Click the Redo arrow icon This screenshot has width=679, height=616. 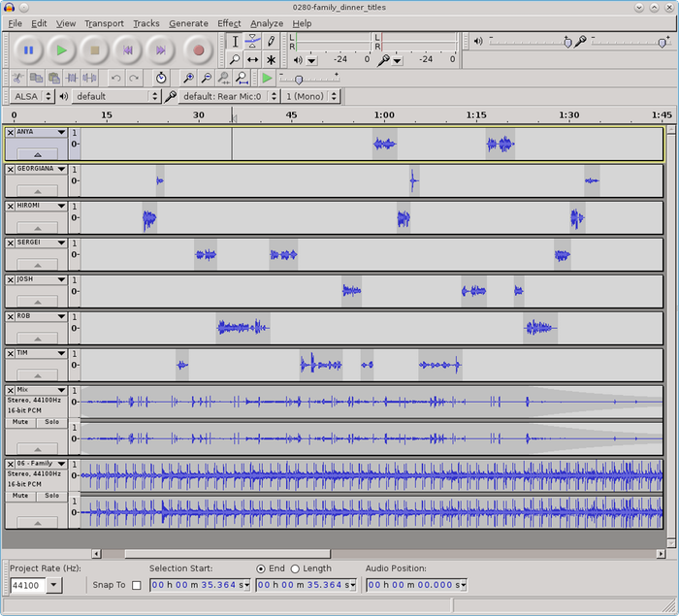point(134,78)
